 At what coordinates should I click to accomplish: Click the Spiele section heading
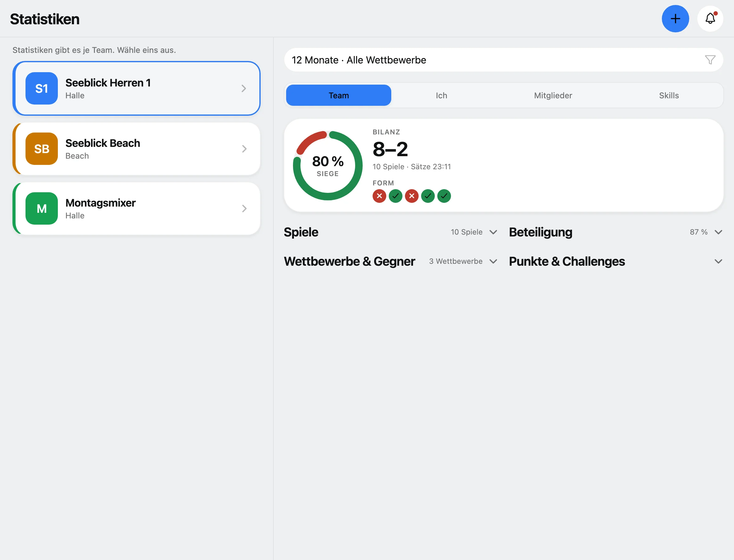click(x=301, y=232)
